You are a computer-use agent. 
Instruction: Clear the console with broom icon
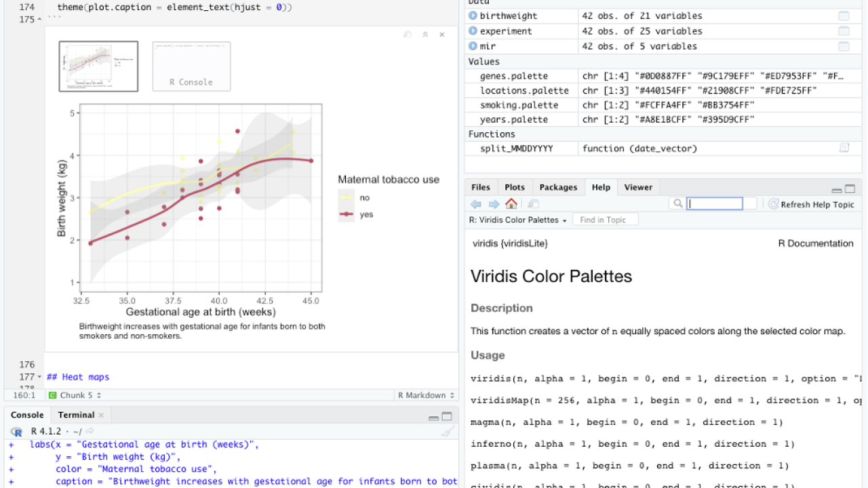447,431
